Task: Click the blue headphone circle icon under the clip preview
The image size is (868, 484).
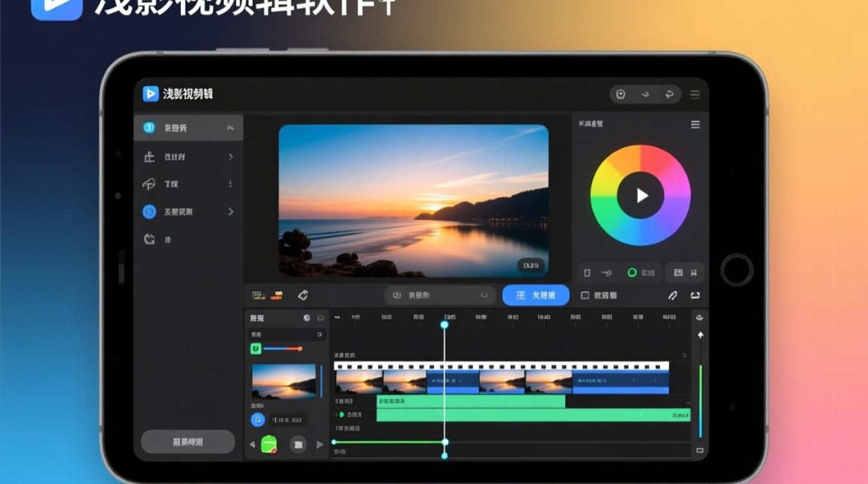Action: click(x=258, y=420)
